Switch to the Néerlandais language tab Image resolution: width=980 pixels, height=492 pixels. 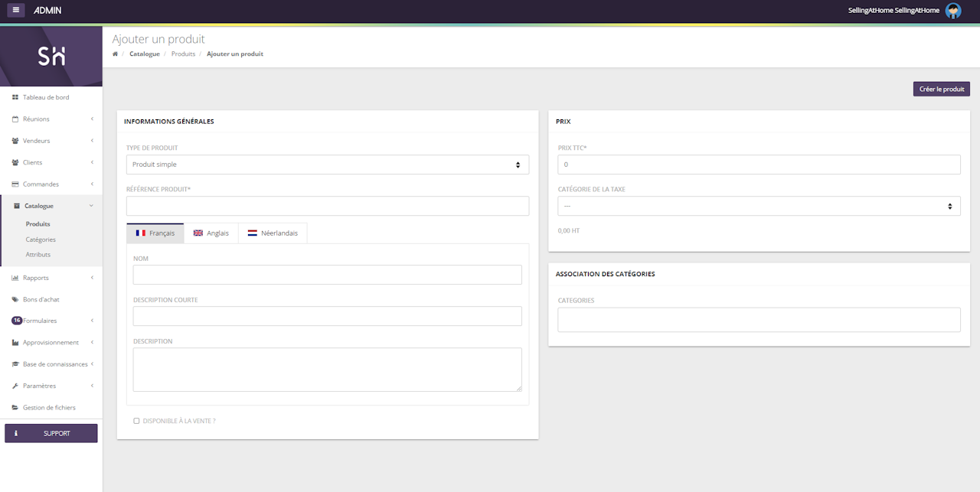[273, 233]
